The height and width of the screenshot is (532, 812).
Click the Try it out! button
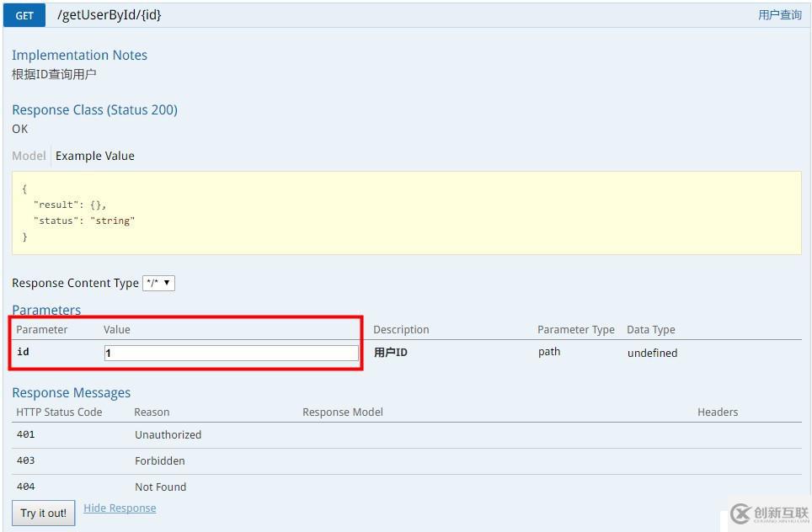pyautogui.click(x=44, y=513)
